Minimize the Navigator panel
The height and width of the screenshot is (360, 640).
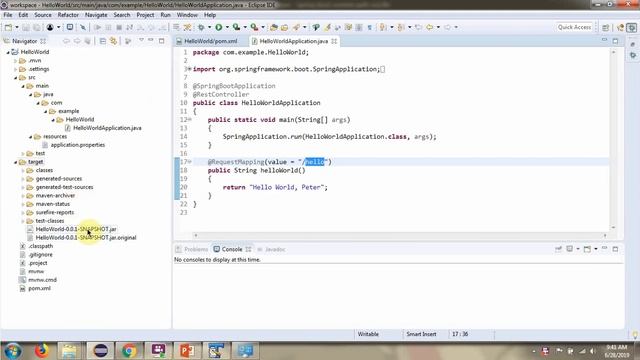(151, 40)
